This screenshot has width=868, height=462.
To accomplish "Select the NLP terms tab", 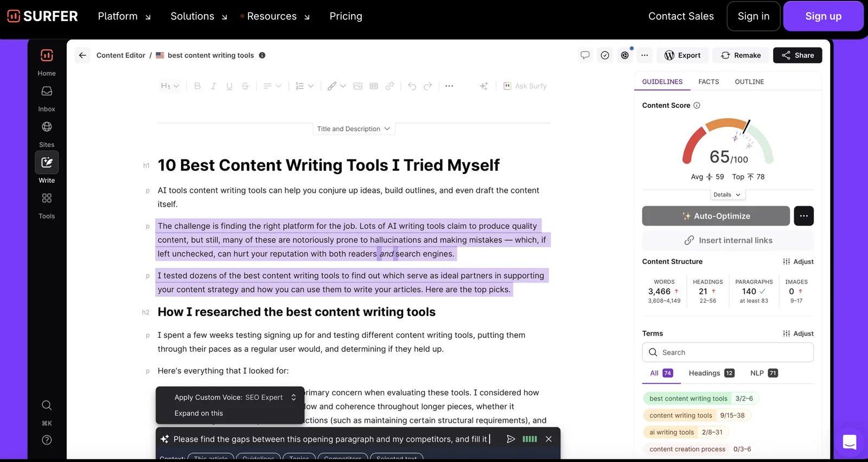I will (764, 373).
